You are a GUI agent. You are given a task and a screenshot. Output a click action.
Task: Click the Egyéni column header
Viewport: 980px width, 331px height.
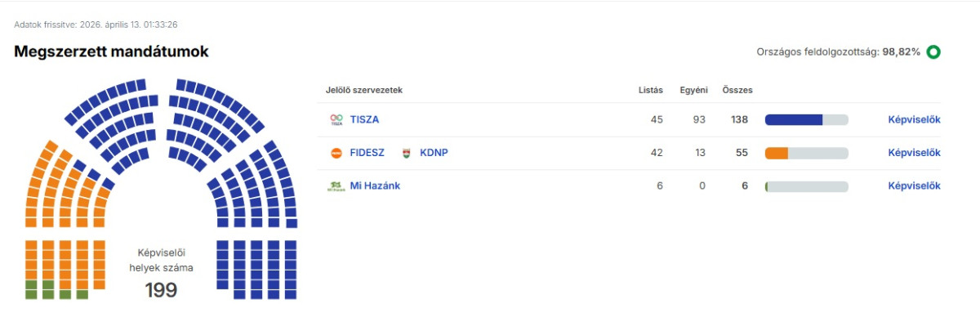pyautogui.click(x=693, y=90)
